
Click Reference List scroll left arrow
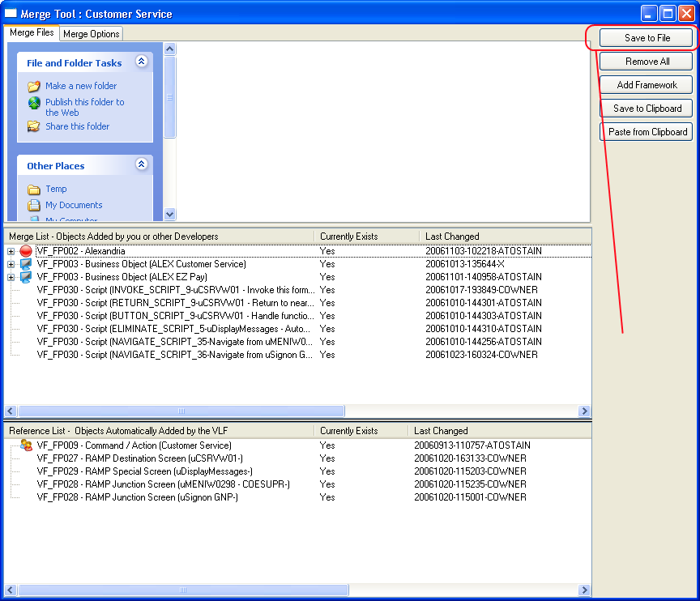(x=11, y=590)
